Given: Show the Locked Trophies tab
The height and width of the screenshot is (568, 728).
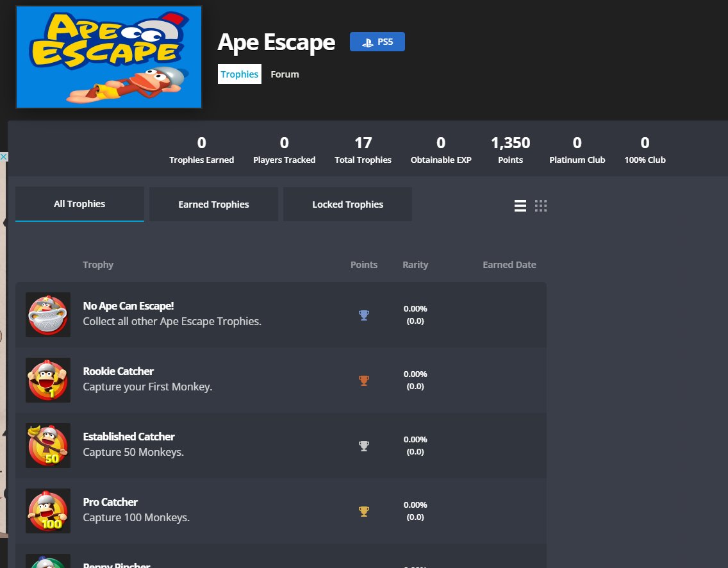Looking at the screenshot, I should tap(348, 205).
